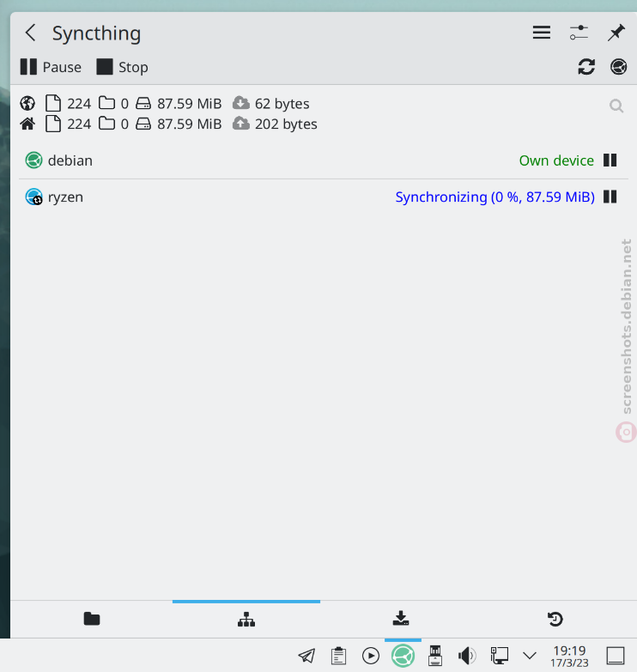Click the Own device status text
This screenshot has height=672, width=637.
click(556, 160)
